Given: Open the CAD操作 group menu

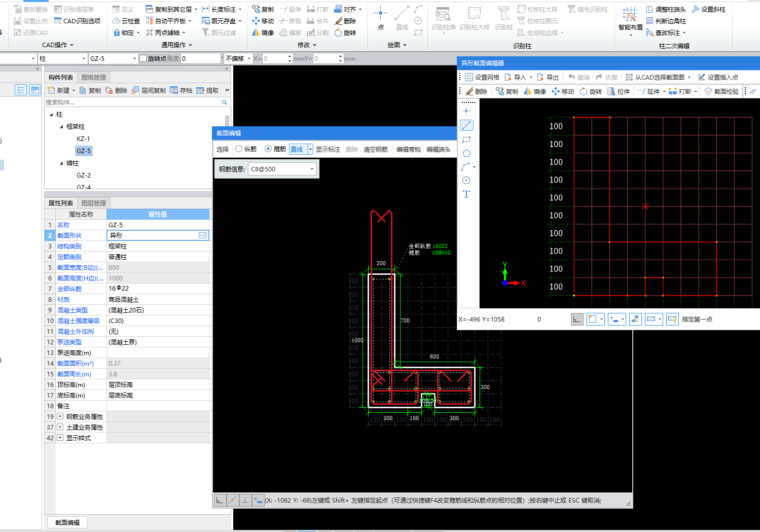Looking at the screenshot, I should 58,45.
